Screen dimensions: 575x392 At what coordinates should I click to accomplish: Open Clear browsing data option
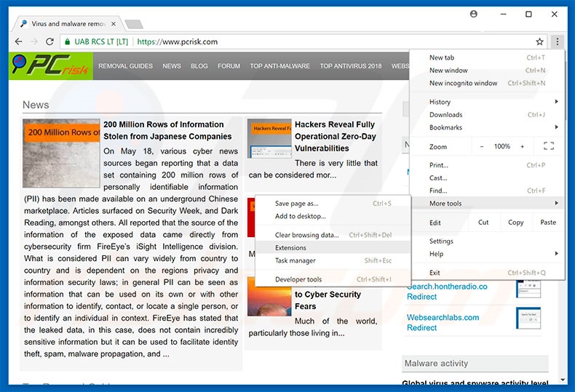(x=306, y=235)
